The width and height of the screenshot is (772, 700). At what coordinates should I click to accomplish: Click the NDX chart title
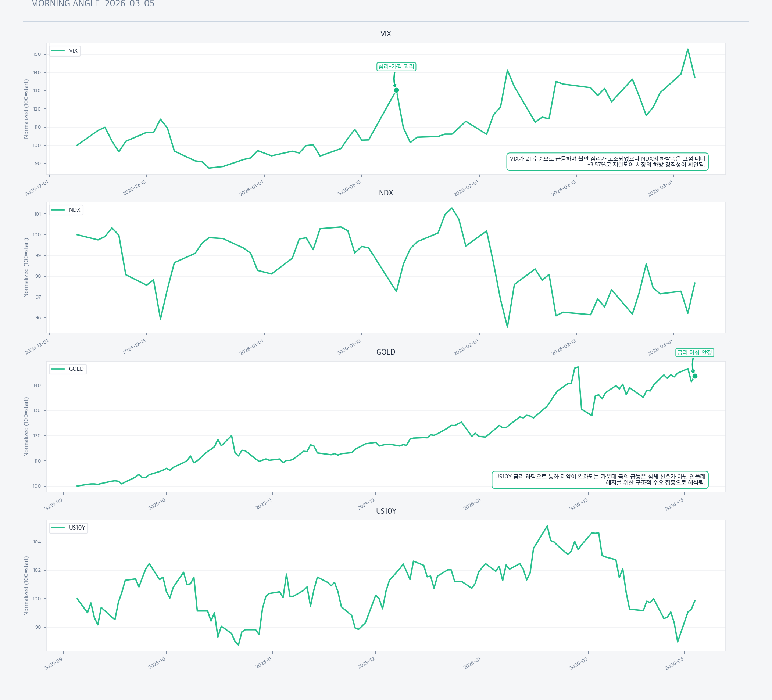[386, 193]
